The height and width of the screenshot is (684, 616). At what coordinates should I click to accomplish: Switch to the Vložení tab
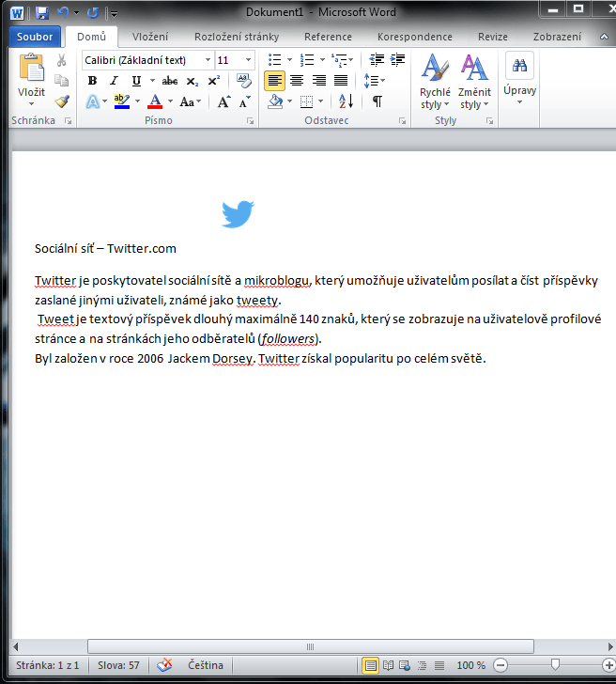pos(150,37)
